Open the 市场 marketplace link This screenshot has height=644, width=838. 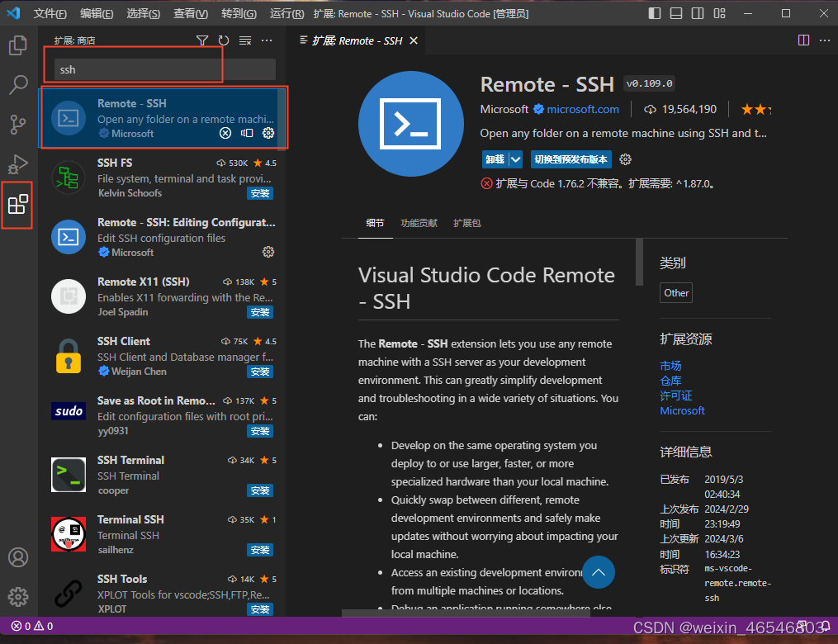point(670,366)
